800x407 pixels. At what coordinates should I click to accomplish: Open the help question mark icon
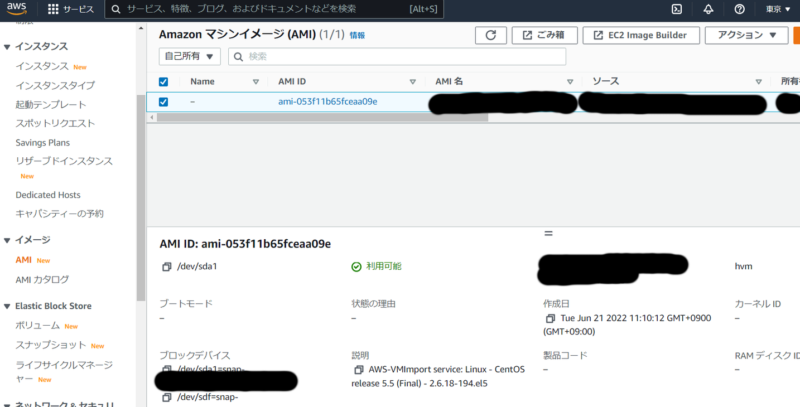(x=739, y=9)
